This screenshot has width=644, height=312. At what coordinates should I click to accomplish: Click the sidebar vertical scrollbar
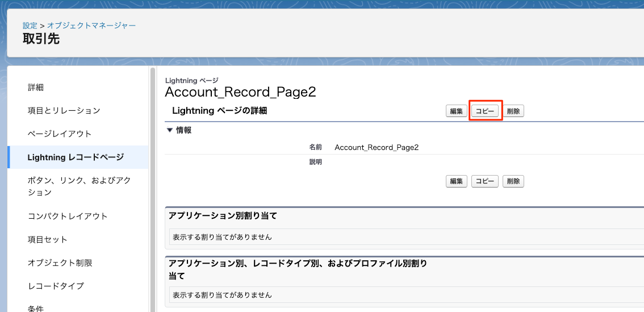pos(152,188)
